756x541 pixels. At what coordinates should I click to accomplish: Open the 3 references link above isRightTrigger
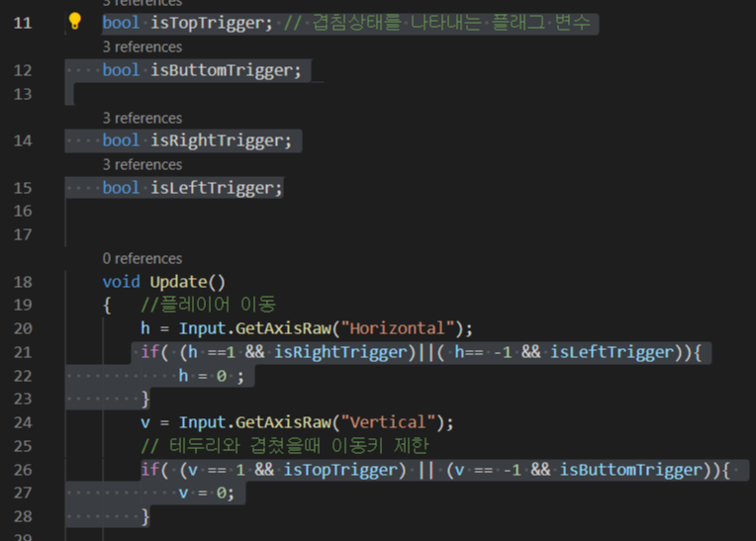[142, 118]
